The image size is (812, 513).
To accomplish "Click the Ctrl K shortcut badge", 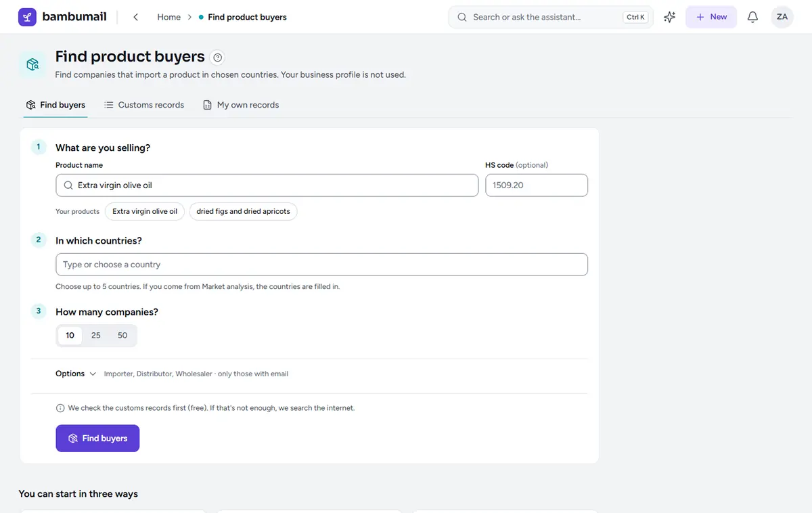I will pos(635,17).
